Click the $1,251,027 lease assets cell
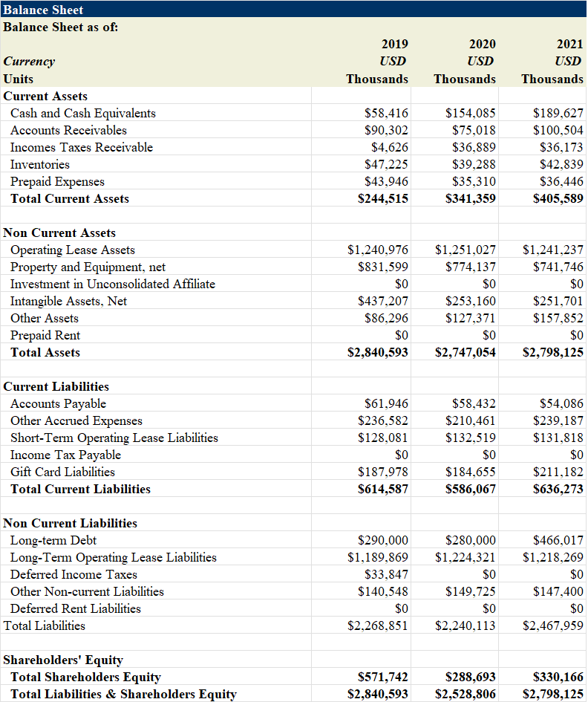Viewport: 588px width, 702px height. coord(465,250)
